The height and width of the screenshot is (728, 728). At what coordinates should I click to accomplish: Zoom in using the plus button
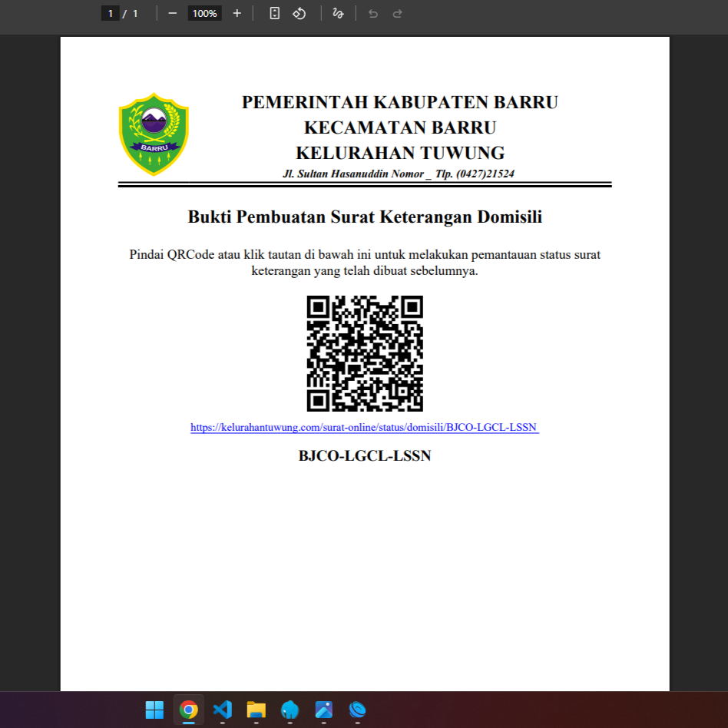pos(237,14)
